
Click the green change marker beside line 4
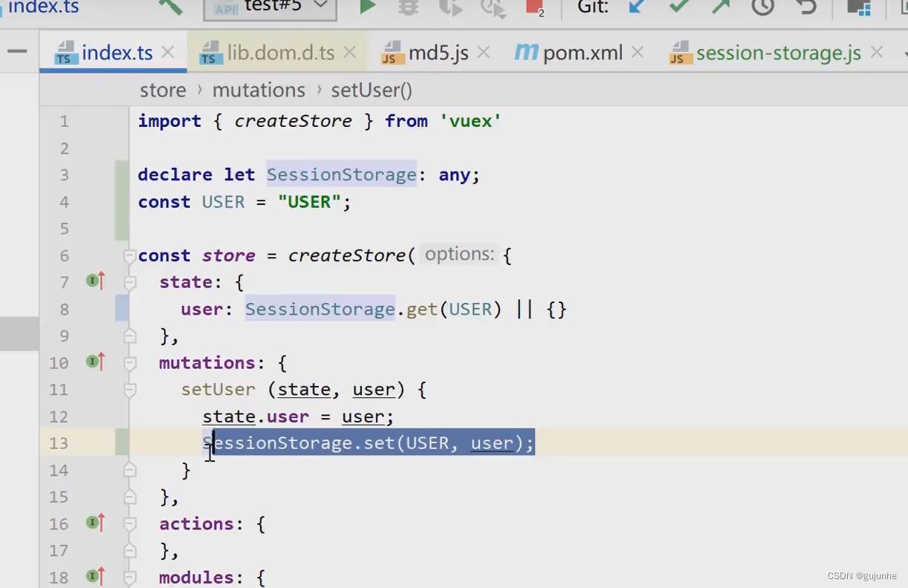[x=122, y=201]
